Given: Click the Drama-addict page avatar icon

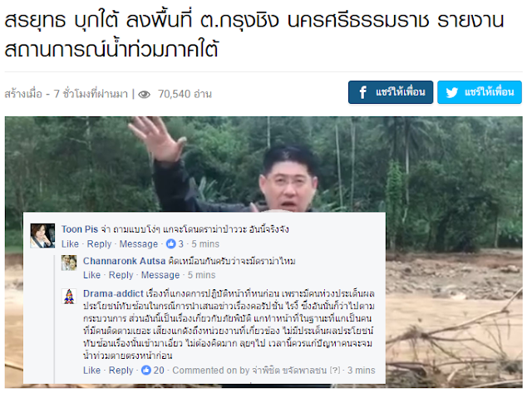Looking at the screenshot, I should pos(69,297).
